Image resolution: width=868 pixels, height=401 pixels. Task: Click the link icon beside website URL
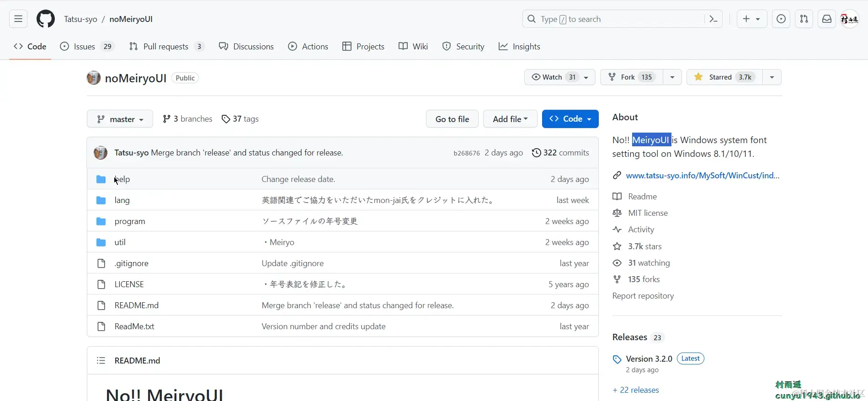pyautogui.click(x=617, y=176)
